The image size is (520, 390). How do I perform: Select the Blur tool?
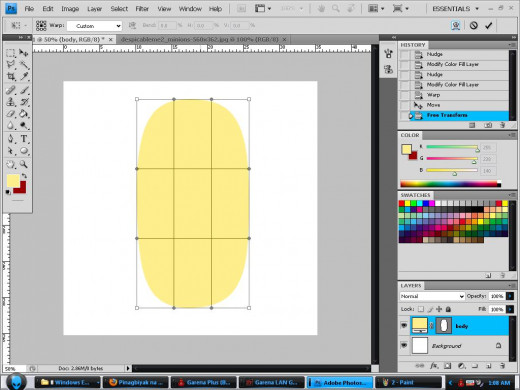11,125
